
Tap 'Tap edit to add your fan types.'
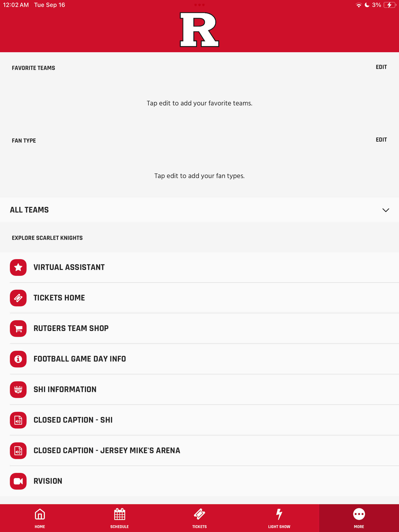click(x=199, y=176)
